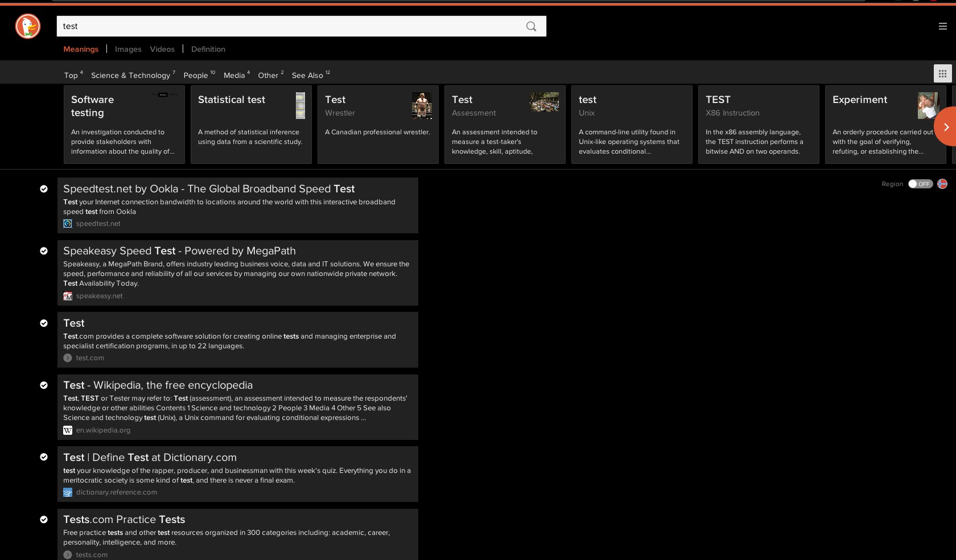Click speedtest.net favicon
This screenshot has height=560, width=956.
pyautogui.click(x=68, y=224)
